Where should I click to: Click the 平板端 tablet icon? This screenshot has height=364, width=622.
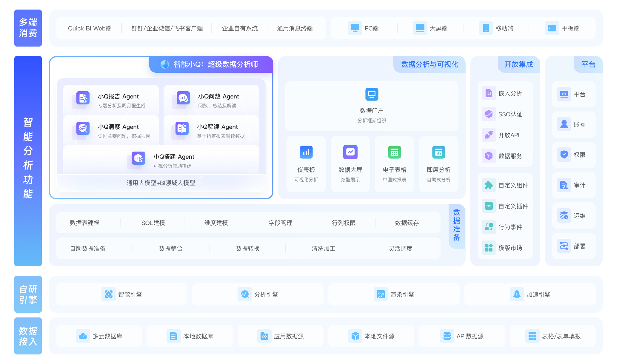click(552, 28)
